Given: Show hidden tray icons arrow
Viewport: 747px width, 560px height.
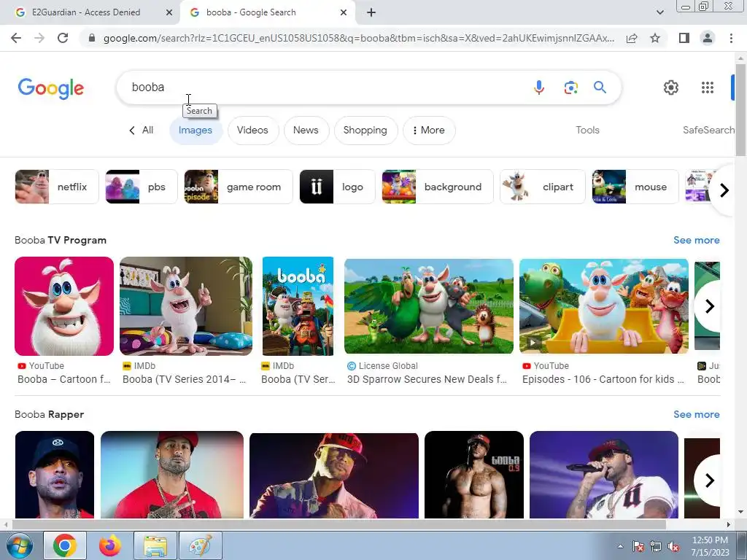Looking at the screenshot, I should (x=620, y=546).
